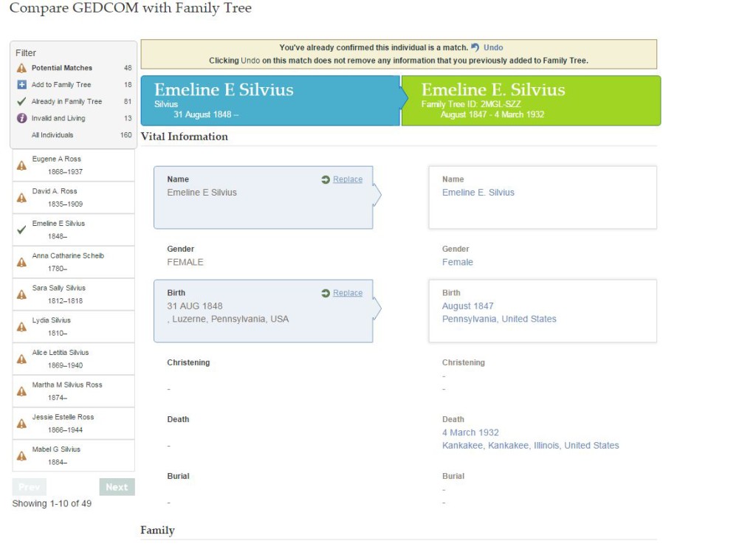The image size is (756, 555).
Task: Open Family Tree name link Emeline E. Silvius
Action: pyautogui.click(x=478, y=192)
